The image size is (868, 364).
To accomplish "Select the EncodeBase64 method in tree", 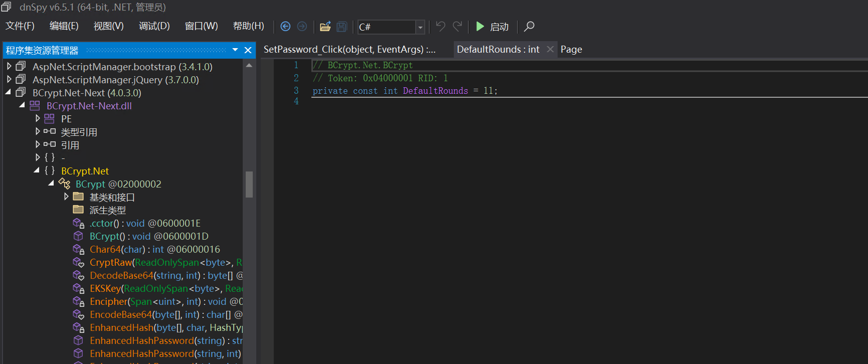I will [x=120, y=314].
